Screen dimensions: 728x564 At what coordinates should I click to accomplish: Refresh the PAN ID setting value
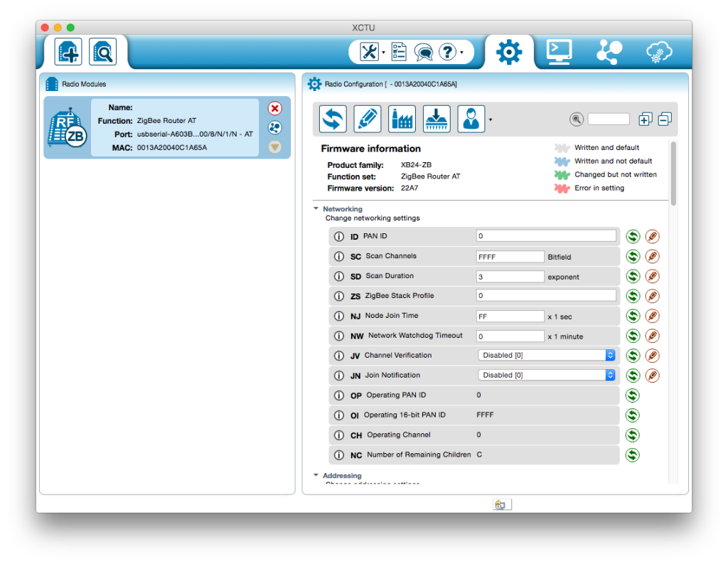point(632,236)
